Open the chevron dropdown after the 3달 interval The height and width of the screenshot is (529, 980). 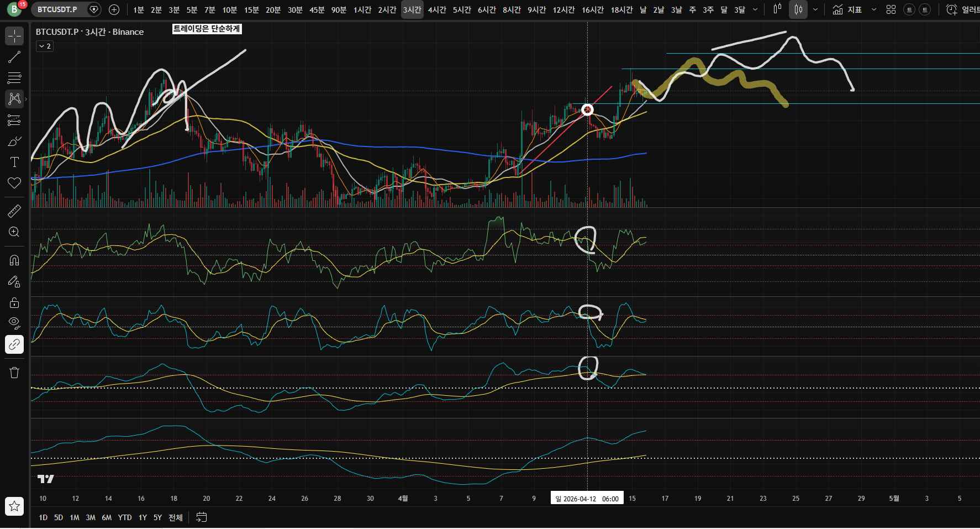pos(756,9)
